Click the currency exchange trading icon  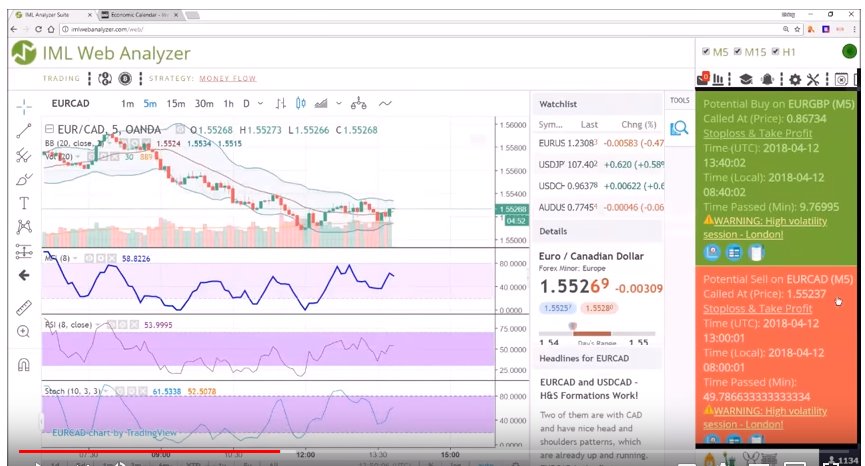point(105,79)
